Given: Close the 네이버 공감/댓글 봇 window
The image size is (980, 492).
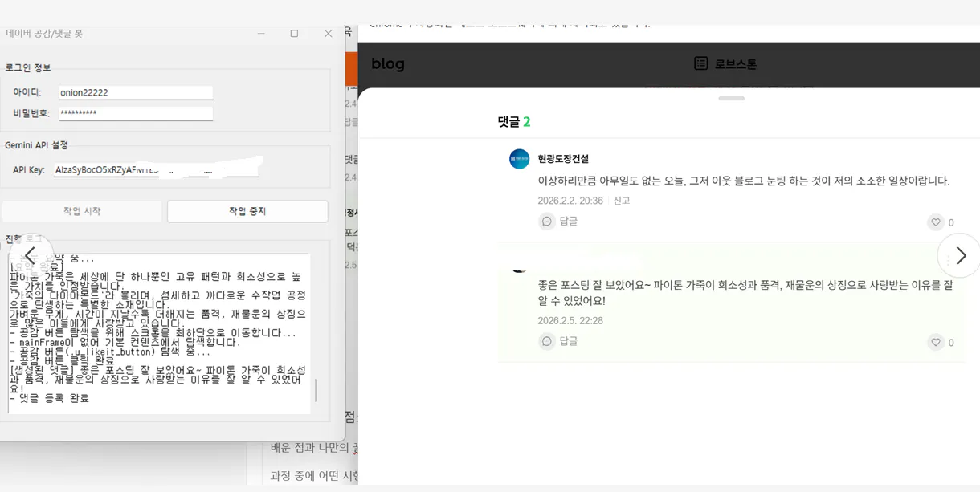Looking at the screenshot, I should (328, 34).
